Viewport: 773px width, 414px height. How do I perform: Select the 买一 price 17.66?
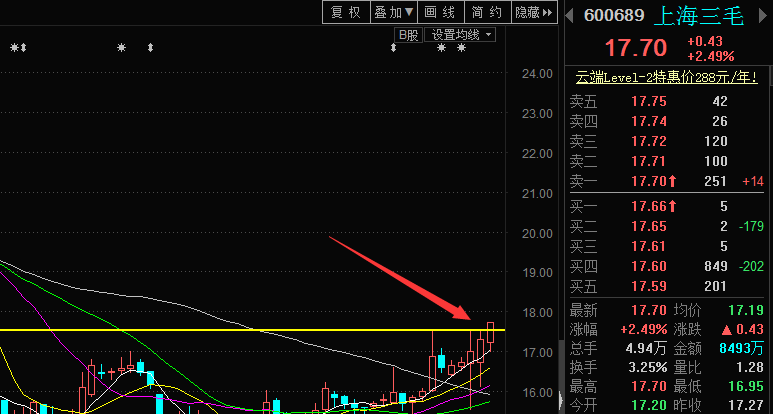click(649, 207)
